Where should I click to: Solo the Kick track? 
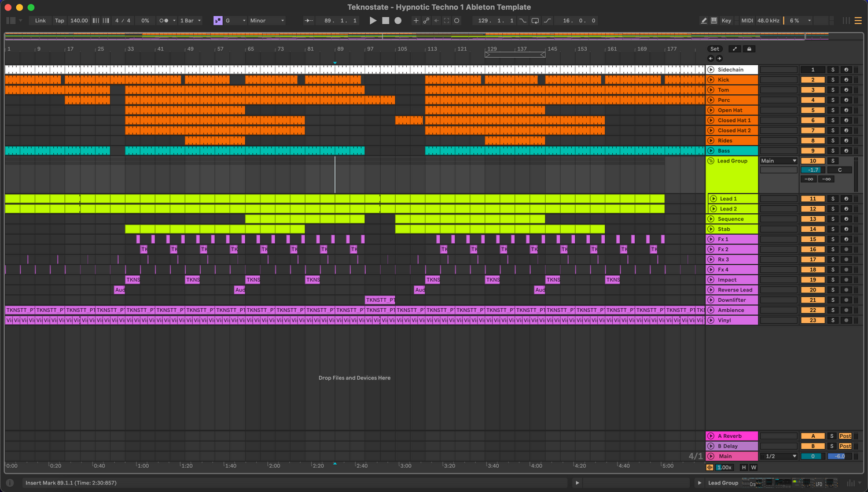(x=833, y=80)
